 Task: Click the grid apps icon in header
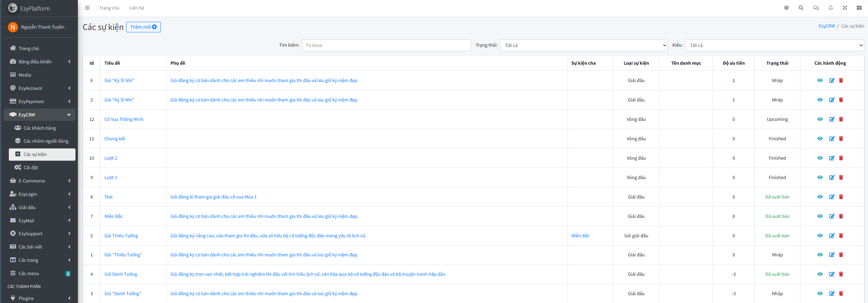(859, 8)
